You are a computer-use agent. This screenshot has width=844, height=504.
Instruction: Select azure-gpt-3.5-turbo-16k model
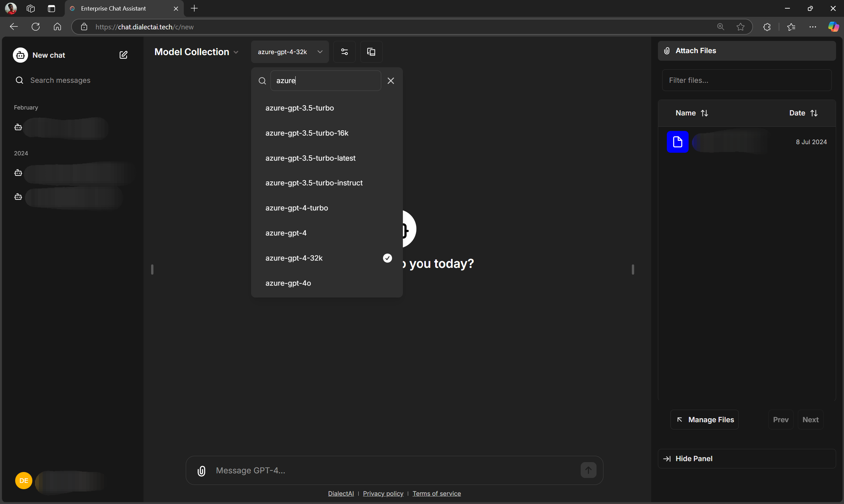[327, 133]
